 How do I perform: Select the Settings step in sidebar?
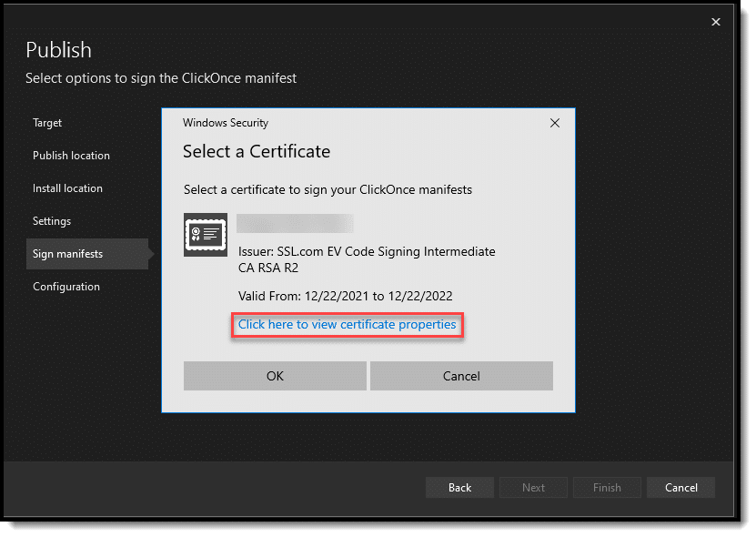pos(52,221)
